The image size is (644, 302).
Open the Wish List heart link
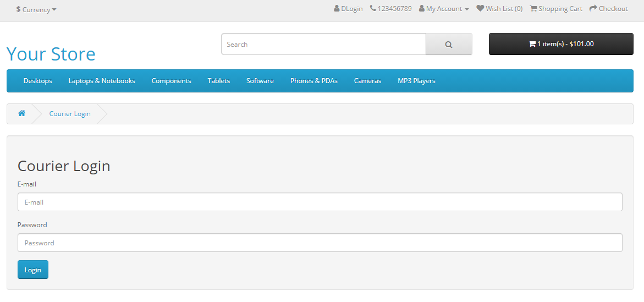click(499, 9)
